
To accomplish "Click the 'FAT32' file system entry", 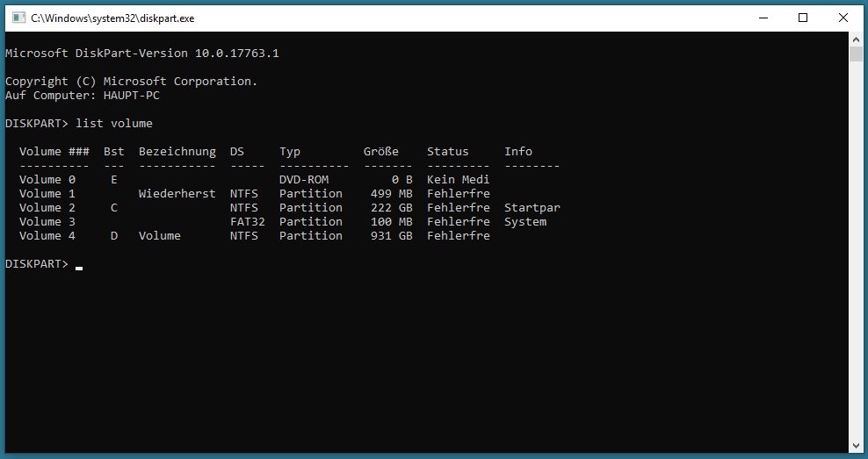I will point(248,222).
